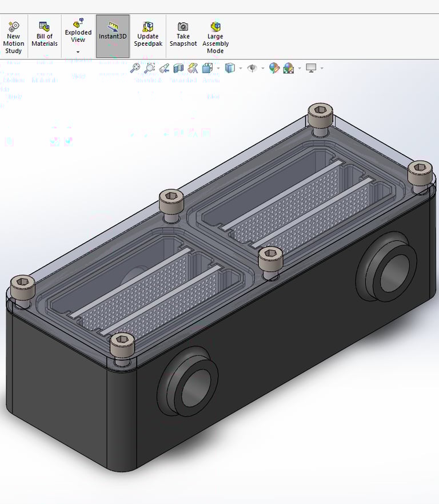Create a New Motion Study

coord(14,37)
